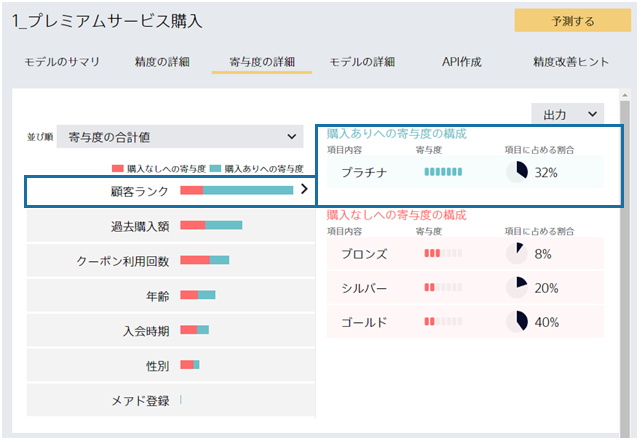Click the シルバー 20% pie icon

[517, 288]
